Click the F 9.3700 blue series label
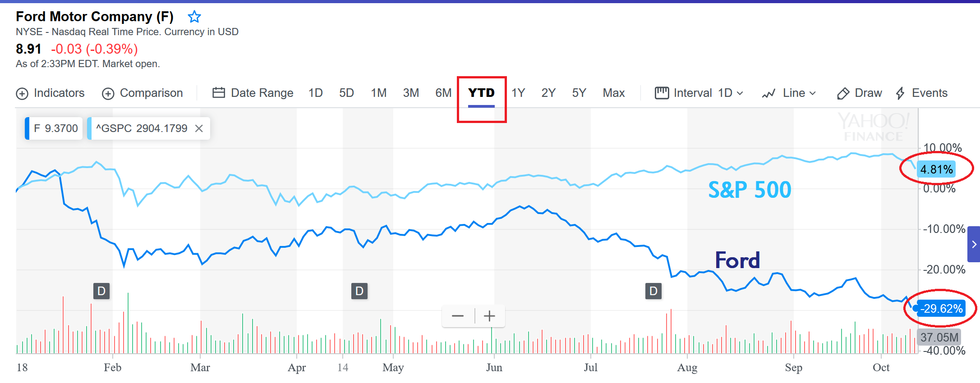Screen dimensions: 980x383 (55, 128)
